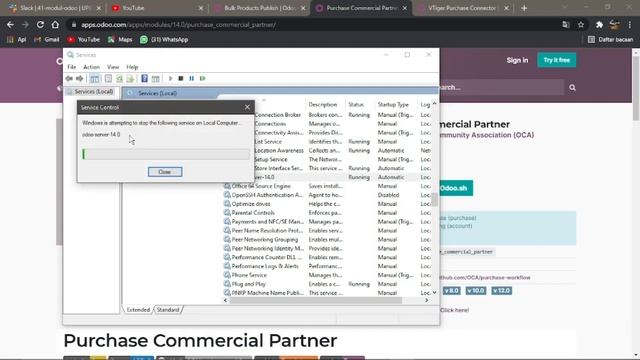Viewport: 640px width, 360px height.
Task: Click Chrome address bar URL
Action: (178, 25)
